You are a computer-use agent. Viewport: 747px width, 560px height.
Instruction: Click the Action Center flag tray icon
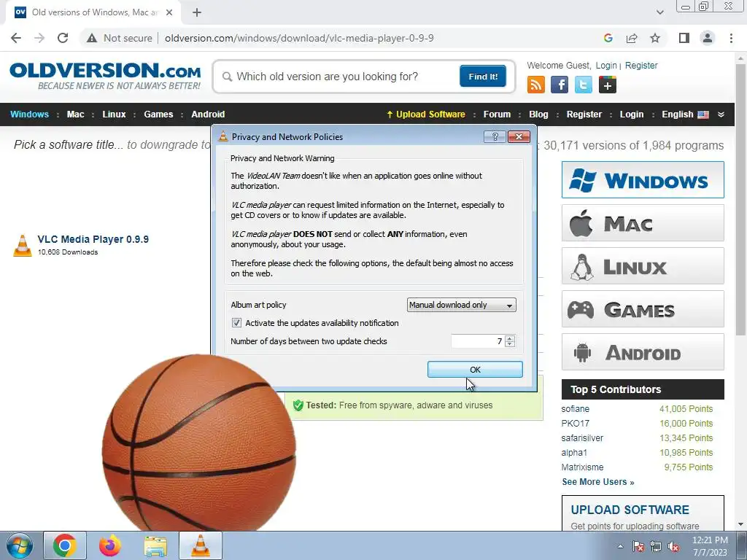[x=638, y=547]
